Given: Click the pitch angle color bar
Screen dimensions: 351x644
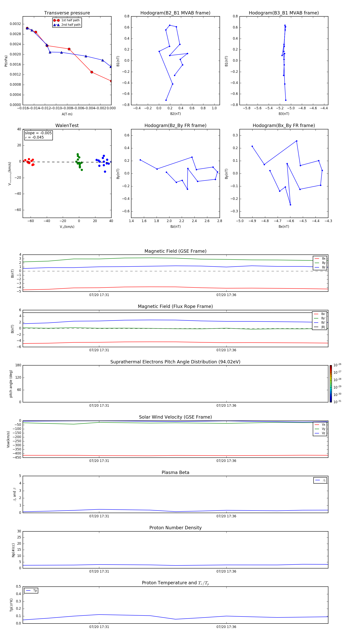Looking at the screenshot, I should pyautogui.click(x=331, y=384).
